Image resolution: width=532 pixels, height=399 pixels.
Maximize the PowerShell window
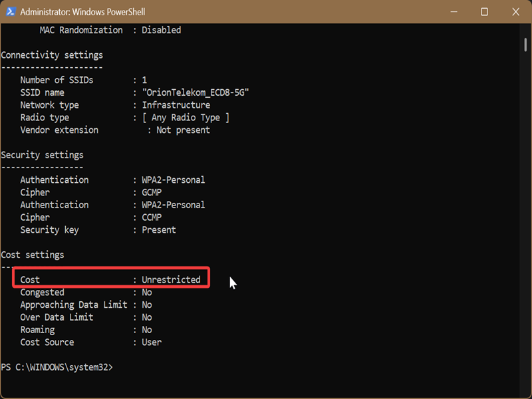coord(484,12)
